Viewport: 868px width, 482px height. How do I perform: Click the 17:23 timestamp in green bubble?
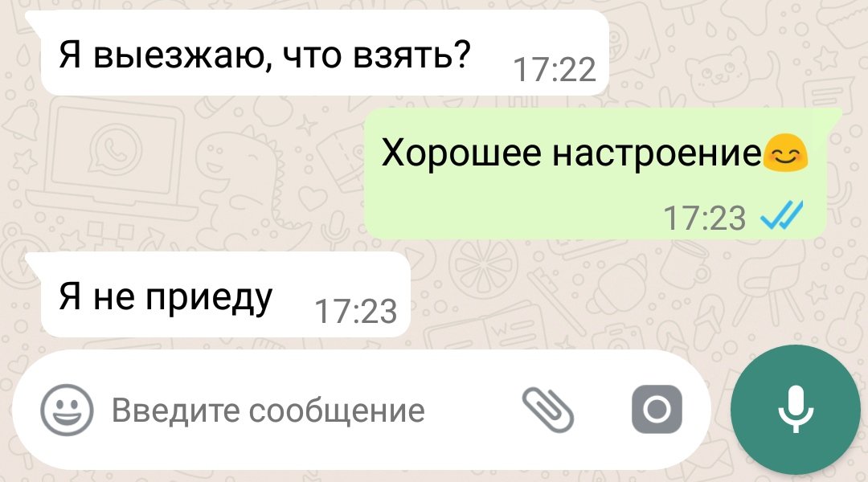(704, 218)
